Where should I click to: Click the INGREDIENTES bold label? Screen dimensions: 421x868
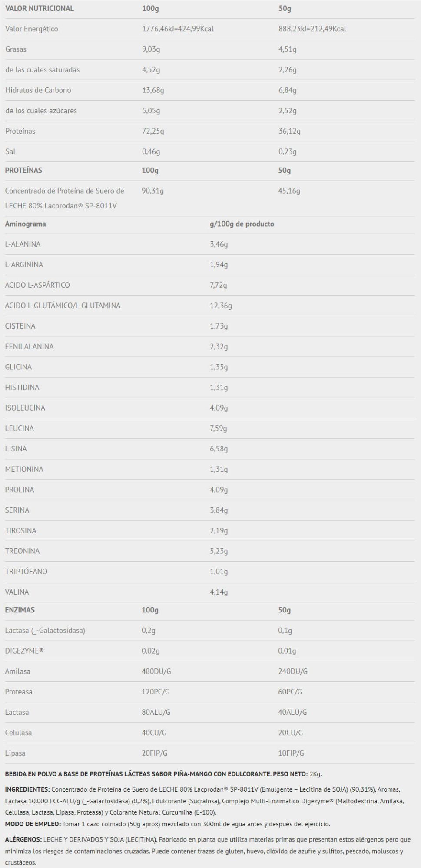[28, 789]
